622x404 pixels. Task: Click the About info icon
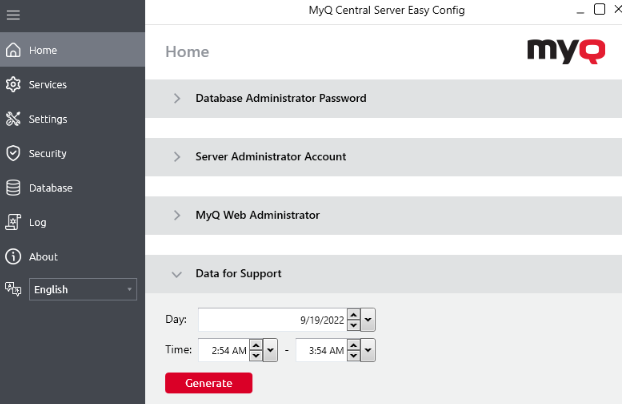point(14,257)
